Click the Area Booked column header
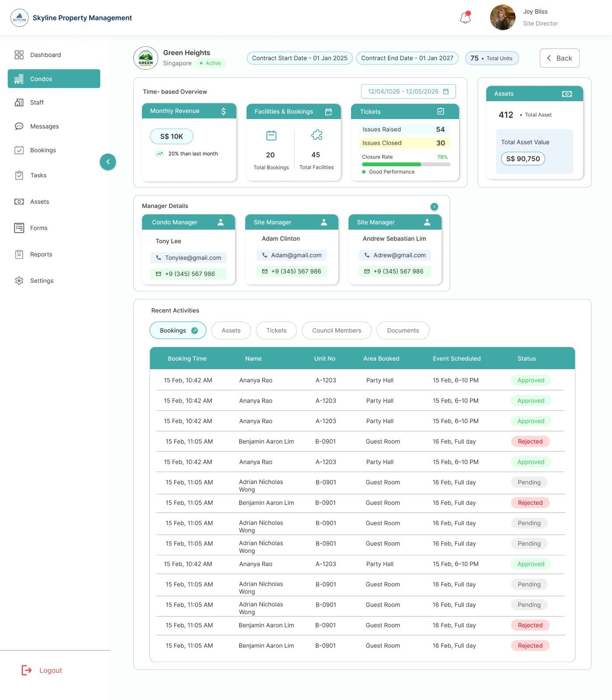This screenshot has width=612, height=700. (381, 358)
